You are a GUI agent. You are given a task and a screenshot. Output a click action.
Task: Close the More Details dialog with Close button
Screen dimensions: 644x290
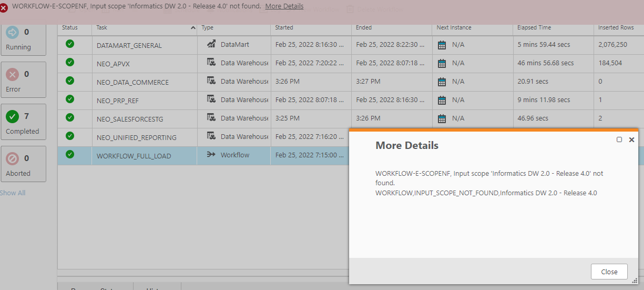pos(609,272)
